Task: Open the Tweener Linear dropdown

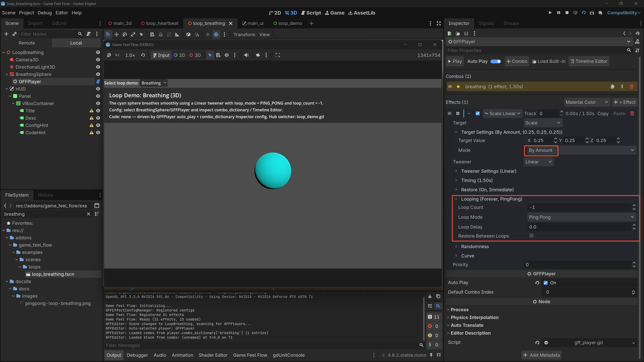Action: tap(539, 162)
